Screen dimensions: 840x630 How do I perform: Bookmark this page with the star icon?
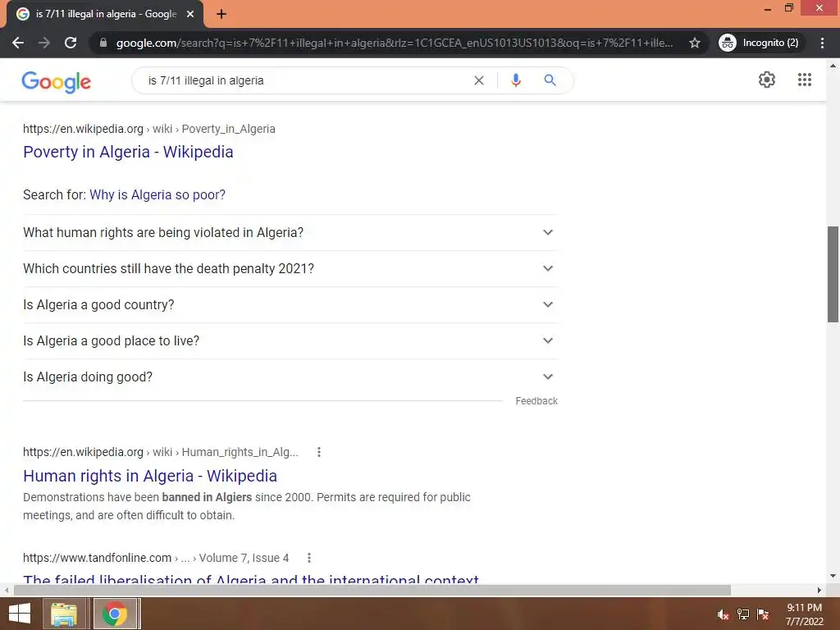pyautogui.click(x=694, y=43)
